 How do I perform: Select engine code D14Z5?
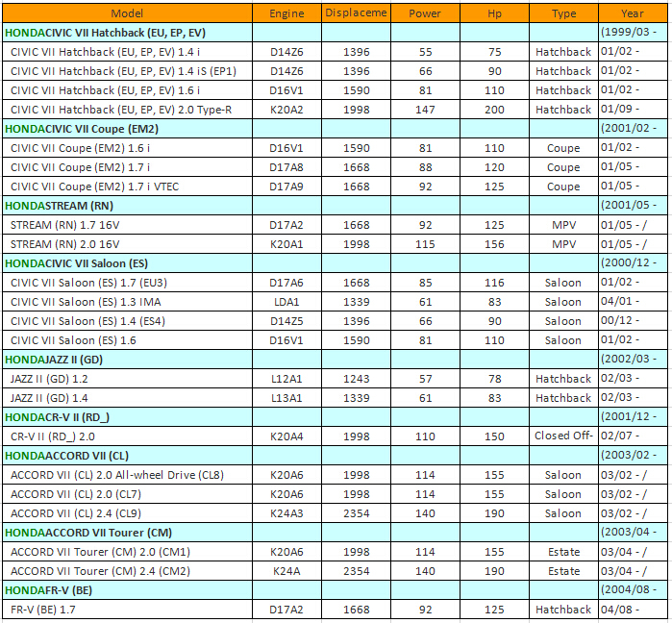coord(286,321)
